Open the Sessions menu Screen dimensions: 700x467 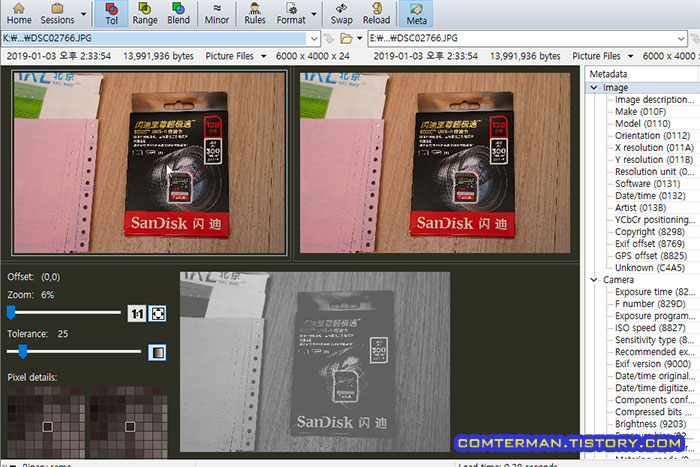(57, 14)
